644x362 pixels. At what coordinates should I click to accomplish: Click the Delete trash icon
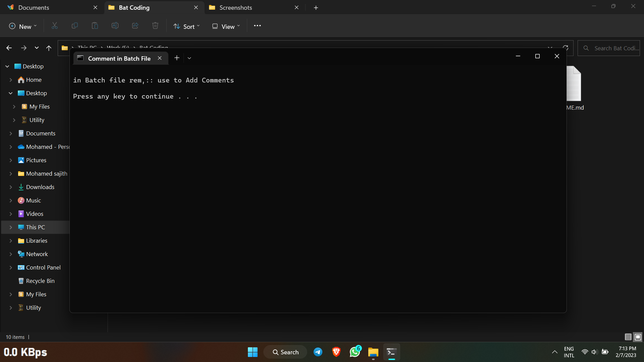click(x=155, y=26)
